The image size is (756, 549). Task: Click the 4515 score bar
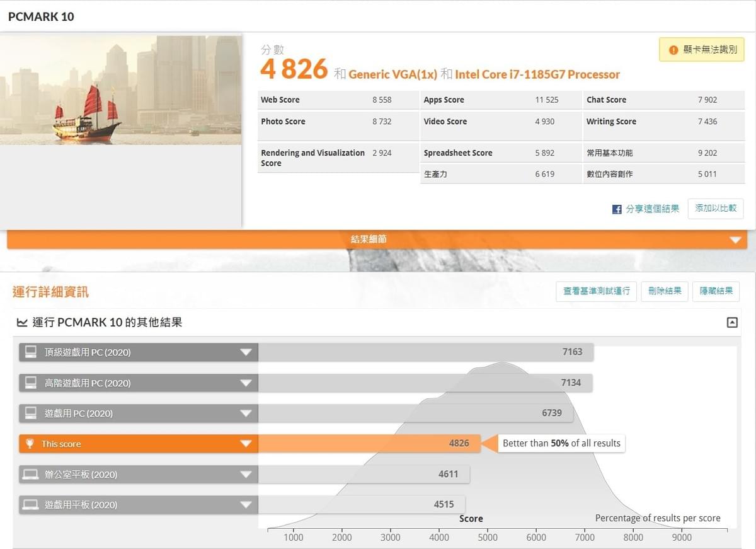[x=362, y=504]
